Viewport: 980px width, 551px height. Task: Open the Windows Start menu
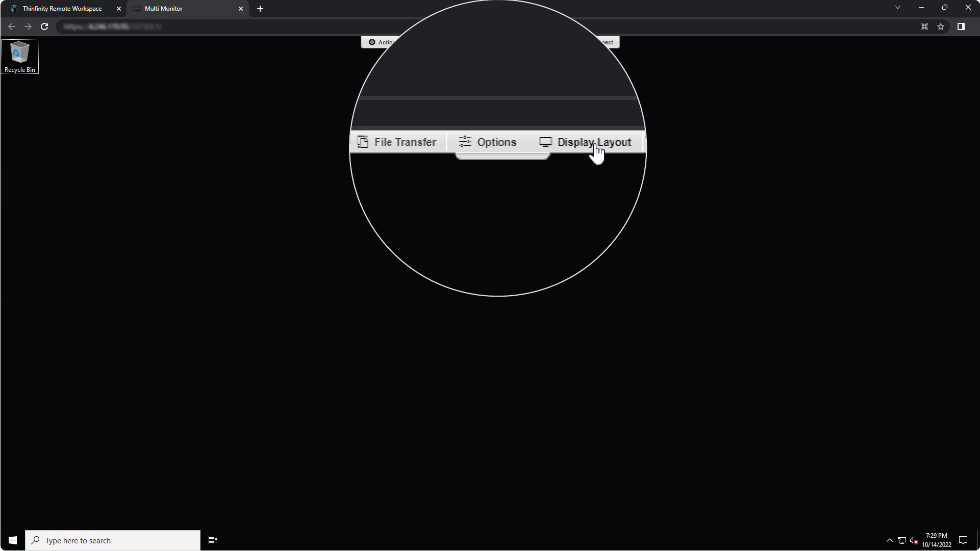point(12,540)
